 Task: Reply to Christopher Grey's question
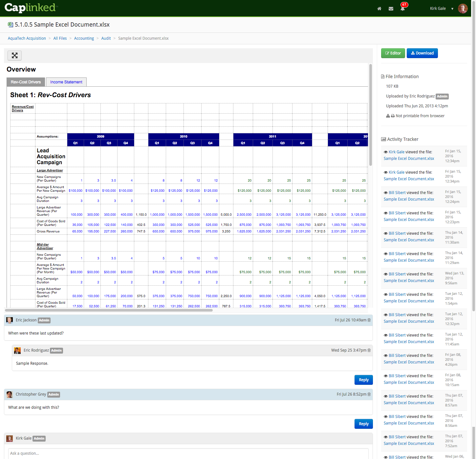(363, 424)
